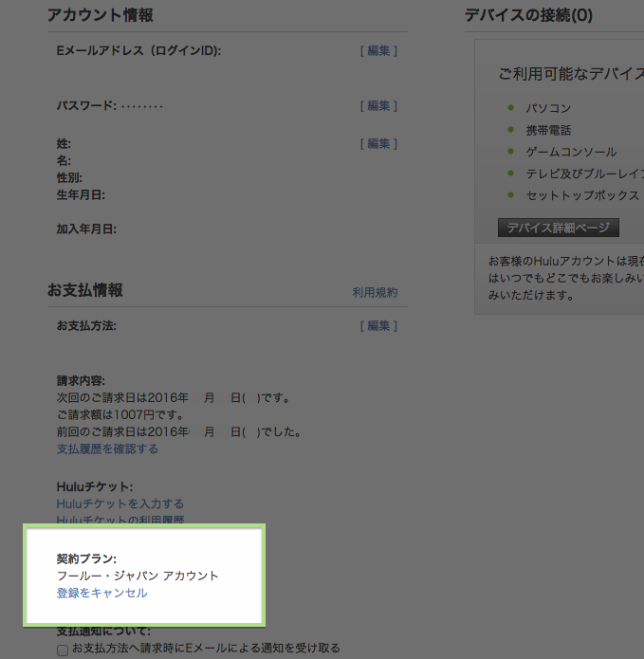Enable Eメール payment notification checkbox
This screenshot has width=644, height=659.
63,650
